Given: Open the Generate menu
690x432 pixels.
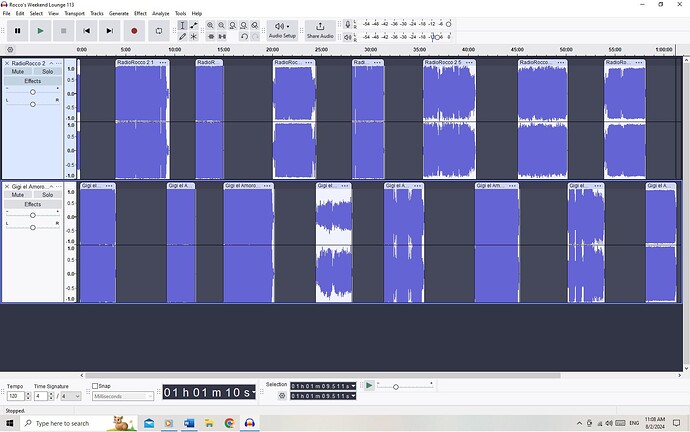Looking at the screenshot, I should click(119, 14).
